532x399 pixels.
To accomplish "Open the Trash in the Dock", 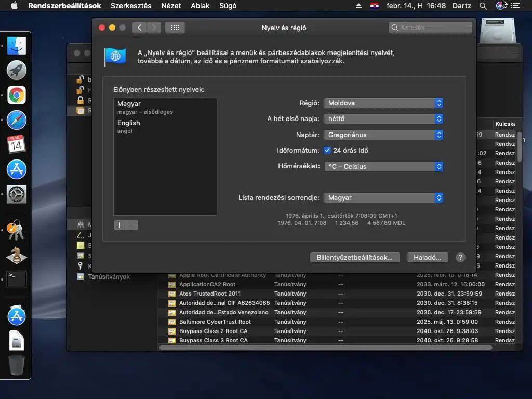I will click(x=16, y=365).
